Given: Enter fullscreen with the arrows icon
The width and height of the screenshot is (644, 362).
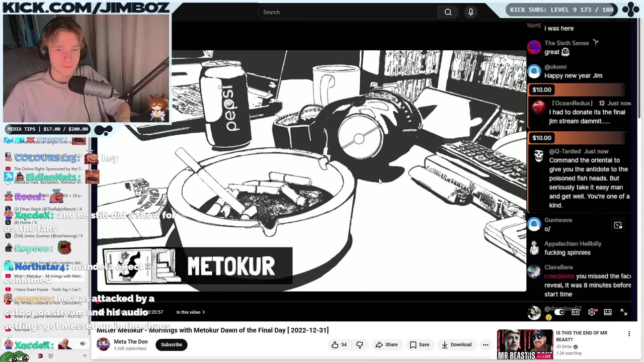Looking at the screenshot, I should tap(624, 312).
